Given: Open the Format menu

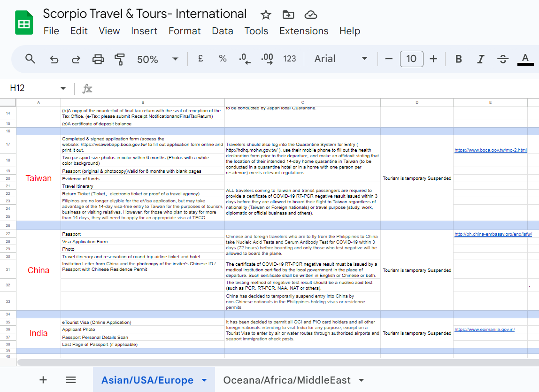Looking at the screenshot, I should point(185,31).
